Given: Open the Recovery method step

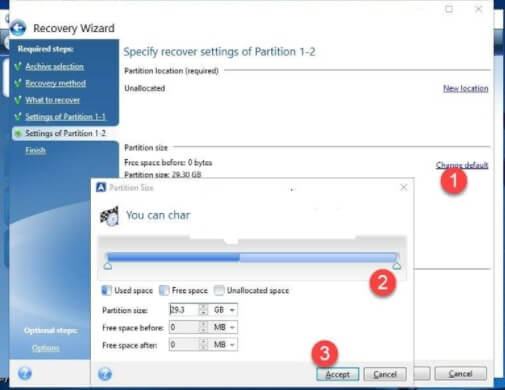Looking at the screenshot, I should tap(56, 83).
